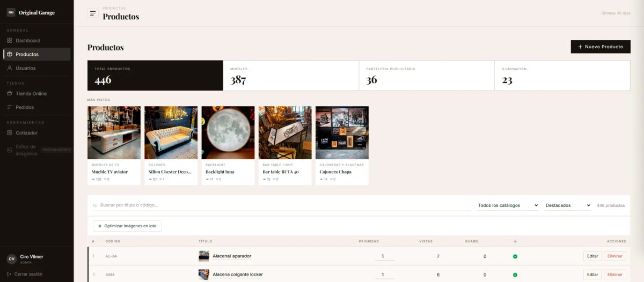Click the VISTAS column header
This screenshot has width=644, height=282.
(426, 241)
